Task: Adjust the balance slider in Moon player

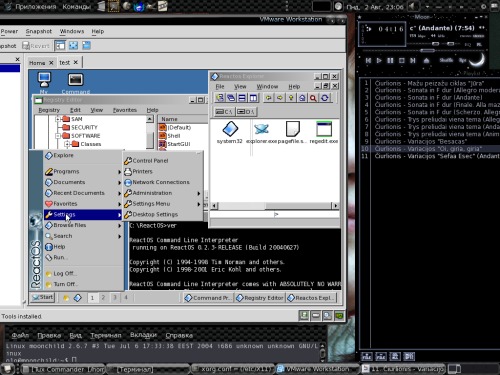Action: (x=450, y=44)
